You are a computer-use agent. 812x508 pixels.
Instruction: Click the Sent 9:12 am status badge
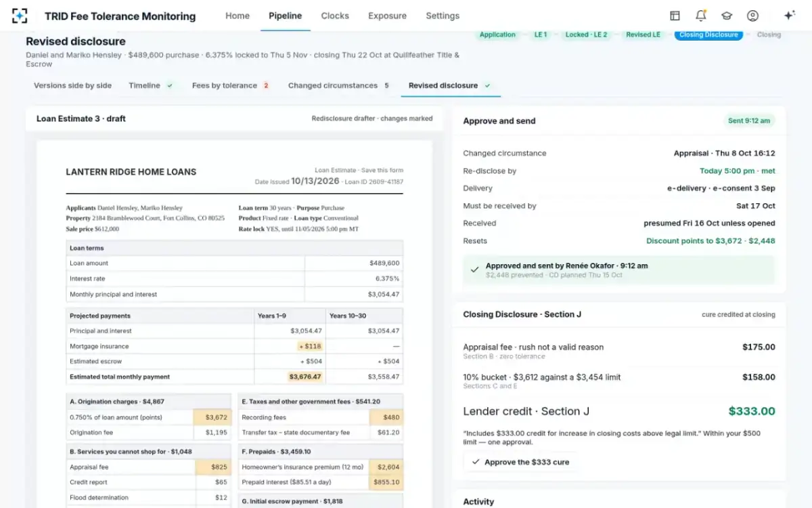tap(749, 121)
